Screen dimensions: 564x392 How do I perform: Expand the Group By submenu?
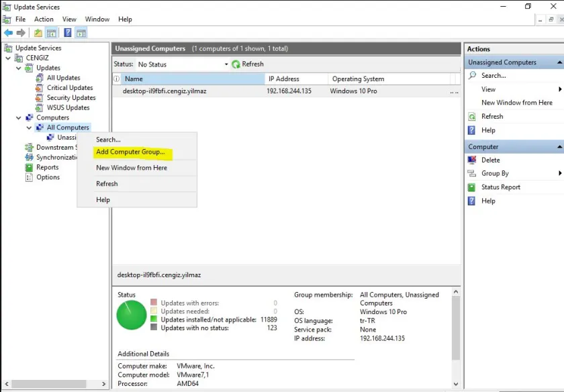(559, 174)
